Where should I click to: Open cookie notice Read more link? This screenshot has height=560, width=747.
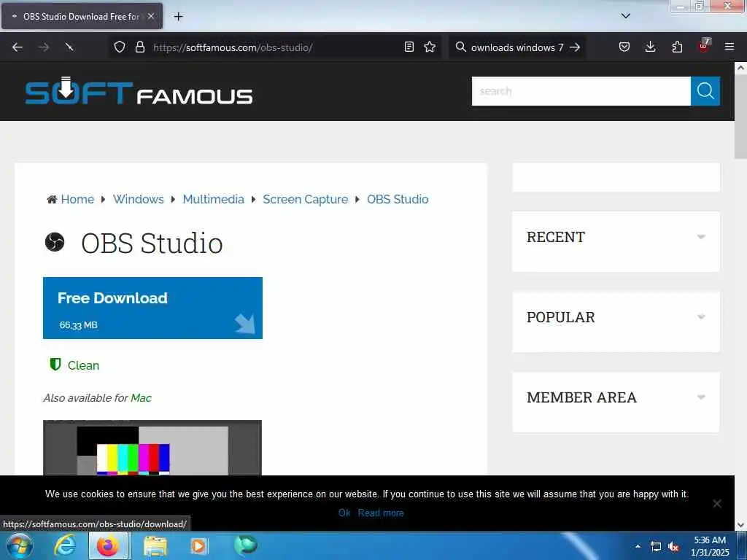point(381,513)
